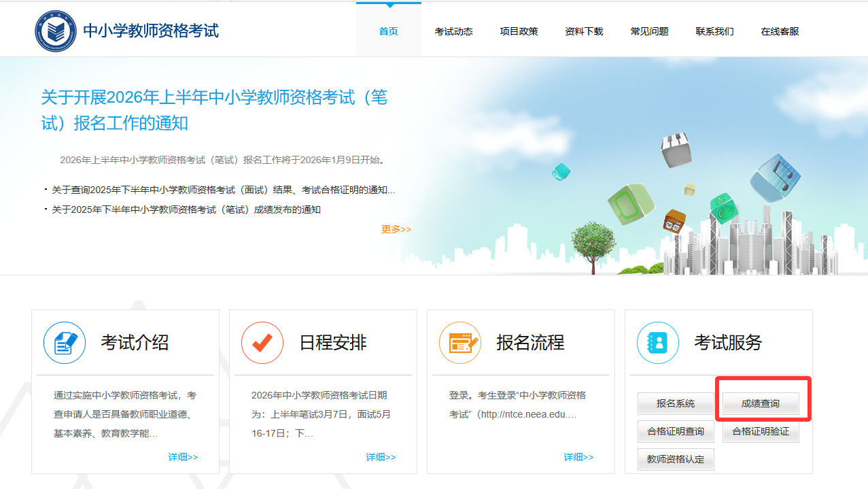Open the 联系我们 page
The width and height of the screenshot is (868, 489).
coord(714,31)
